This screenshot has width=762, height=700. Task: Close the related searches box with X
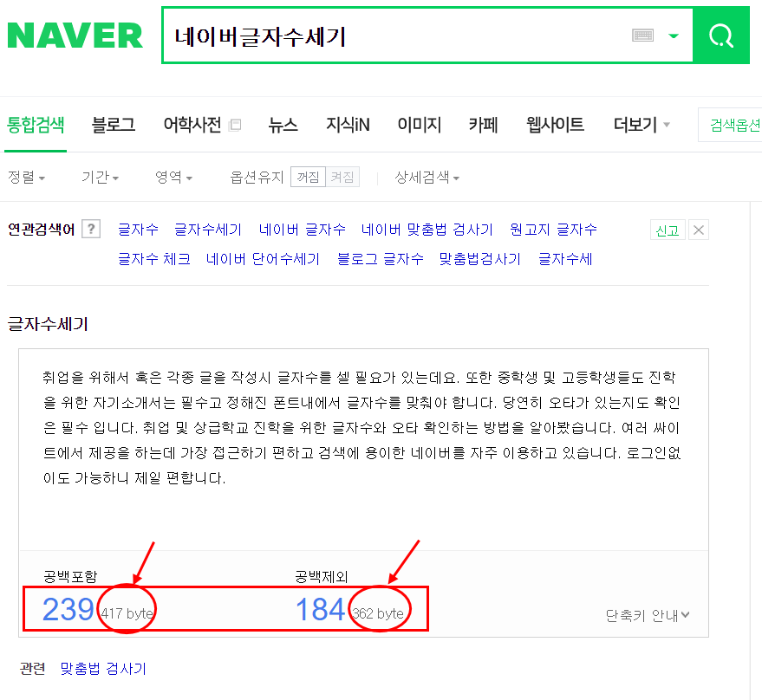pyautogui.click(x=699, y=230)
